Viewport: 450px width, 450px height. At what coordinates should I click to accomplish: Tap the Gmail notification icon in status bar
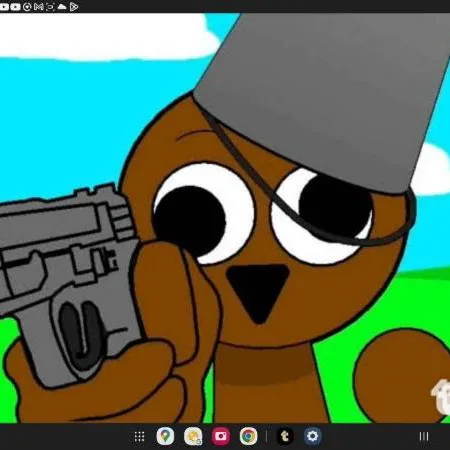click(39, 6)
